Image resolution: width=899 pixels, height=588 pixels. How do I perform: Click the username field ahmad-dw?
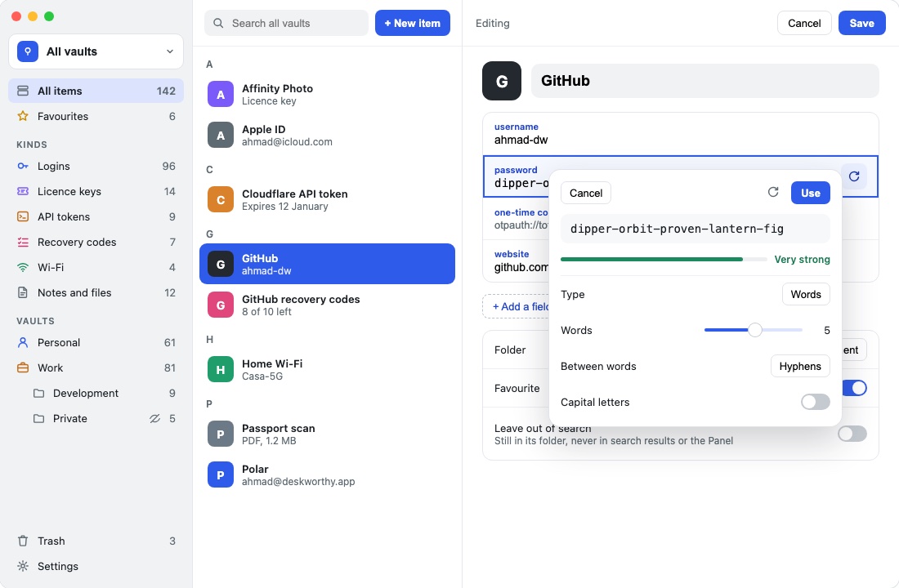(681, 134)
